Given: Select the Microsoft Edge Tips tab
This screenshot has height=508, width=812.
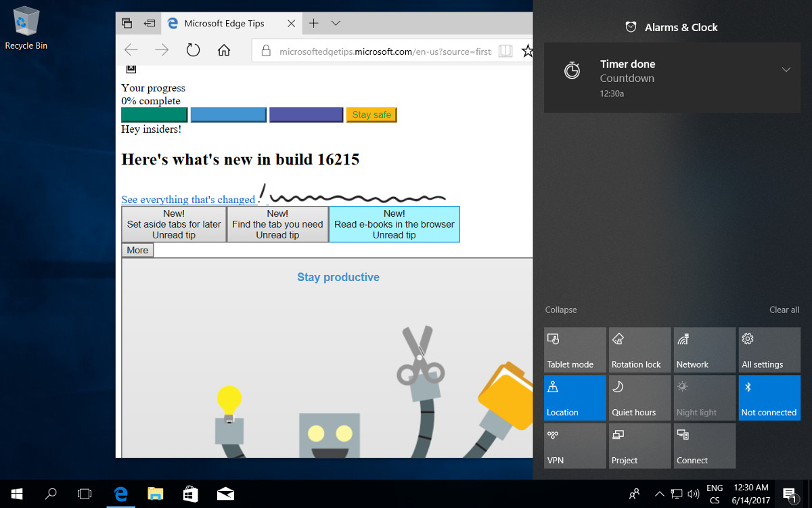Looking at the screenshot, I should pos(231,23).
